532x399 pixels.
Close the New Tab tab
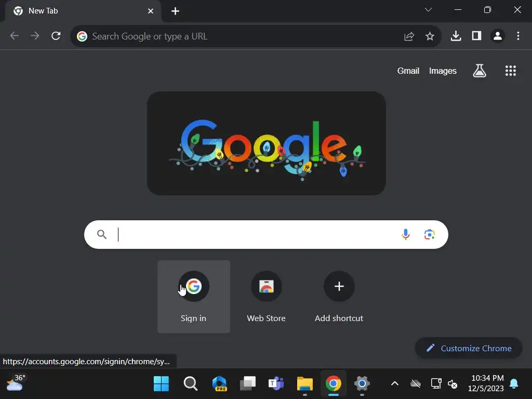click(151, 11)
